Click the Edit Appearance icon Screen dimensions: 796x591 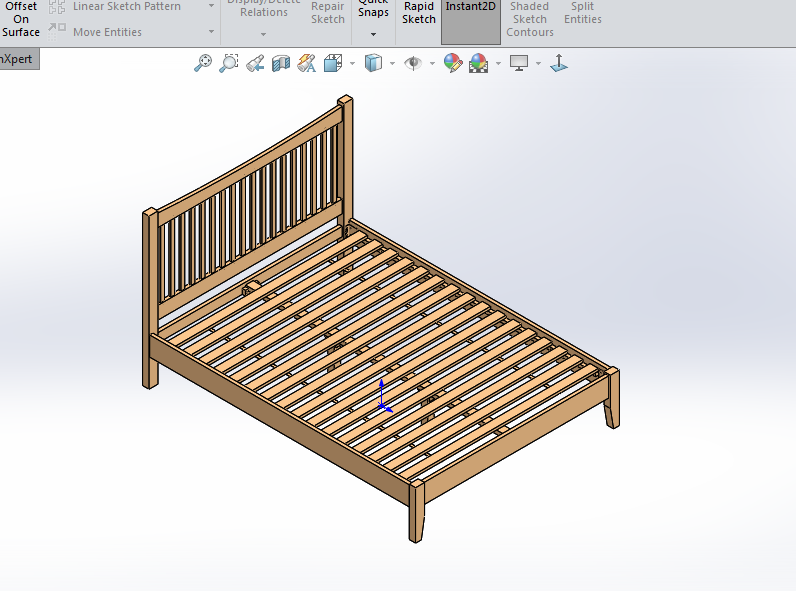453,63
